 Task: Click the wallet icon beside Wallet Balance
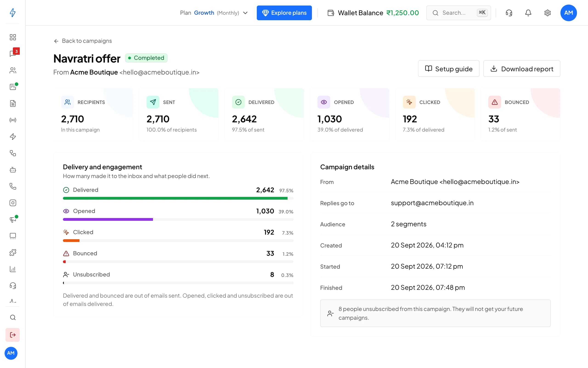[x=331, y=13]
